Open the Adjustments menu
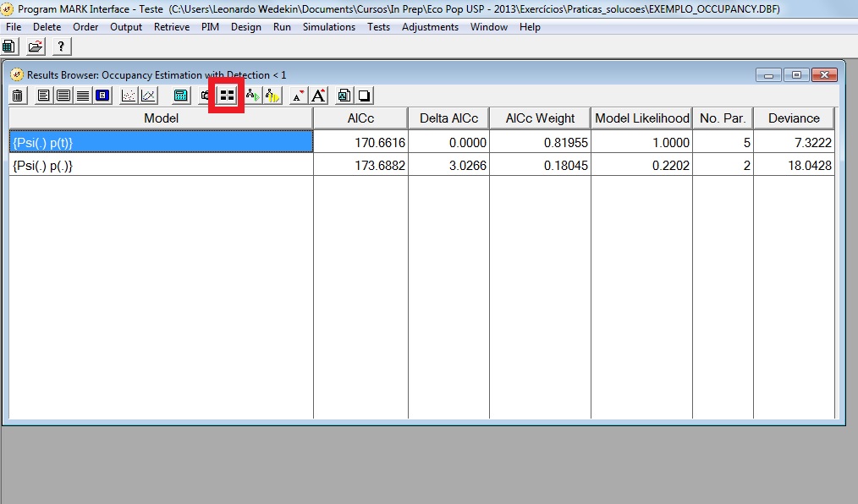This screenshot has width=858, height=504. 430,27
